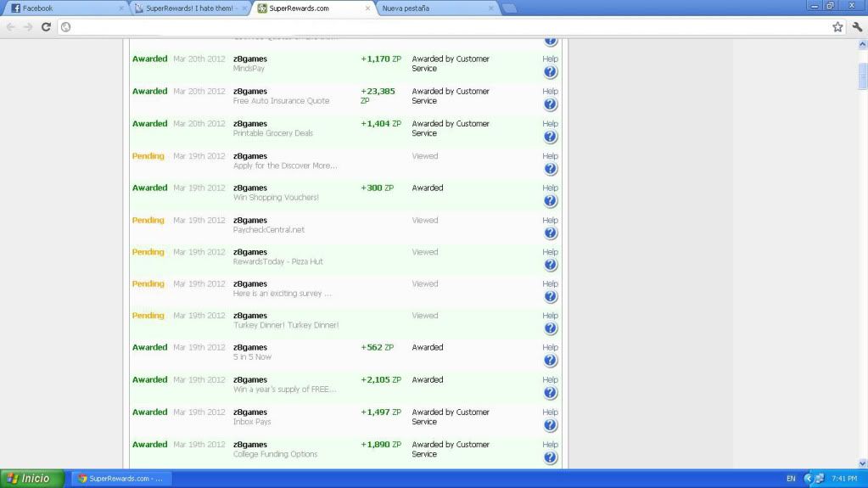Bookmark this page with the star icon
Screen dimensions: 868x488
[x=837, y=26]
